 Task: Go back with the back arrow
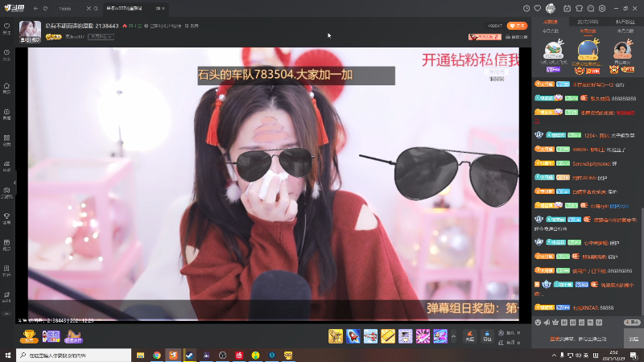click(x=35, y=8)
